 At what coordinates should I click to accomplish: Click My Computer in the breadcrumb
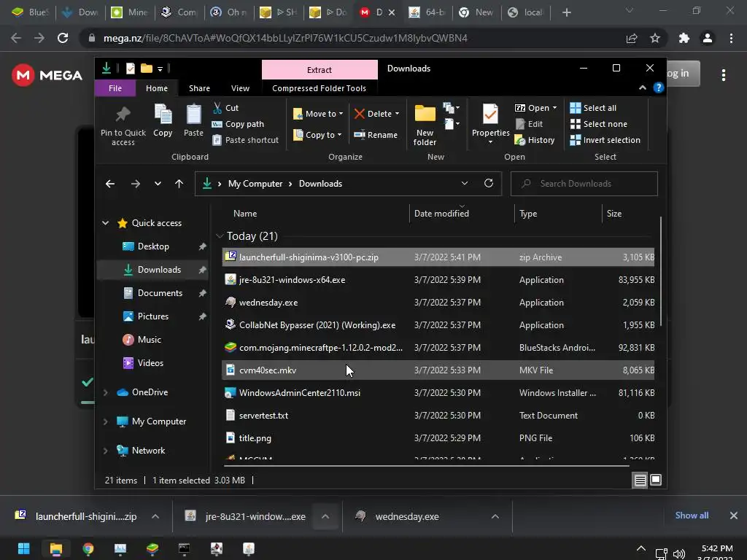255,184
